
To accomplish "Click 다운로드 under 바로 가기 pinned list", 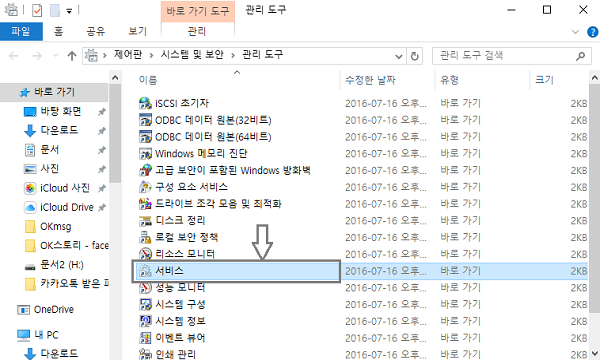I will tap(51, 130).
